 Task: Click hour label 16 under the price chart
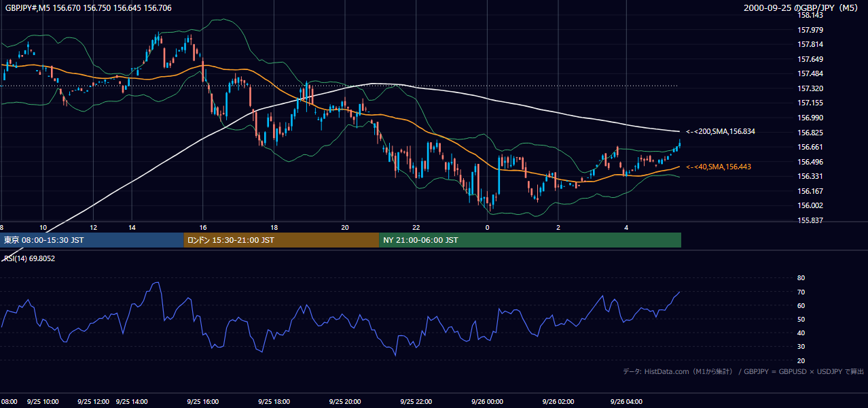[203, 227]
